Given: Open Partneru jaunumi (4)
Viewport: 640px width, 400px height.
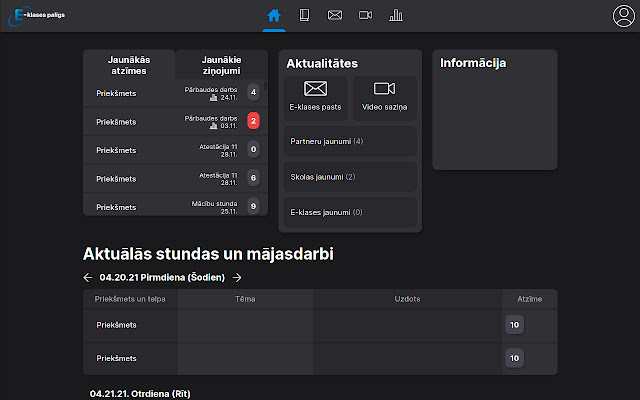Looking at the screenshot, I should pos(350,141).
